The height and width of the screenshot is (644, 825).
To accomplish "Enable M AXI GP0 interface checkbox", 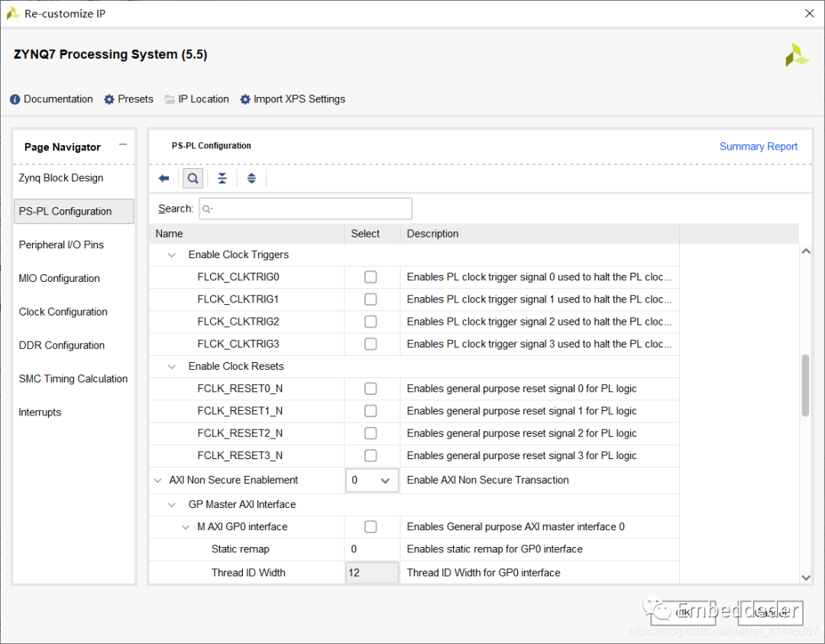I will click(370, 526).
